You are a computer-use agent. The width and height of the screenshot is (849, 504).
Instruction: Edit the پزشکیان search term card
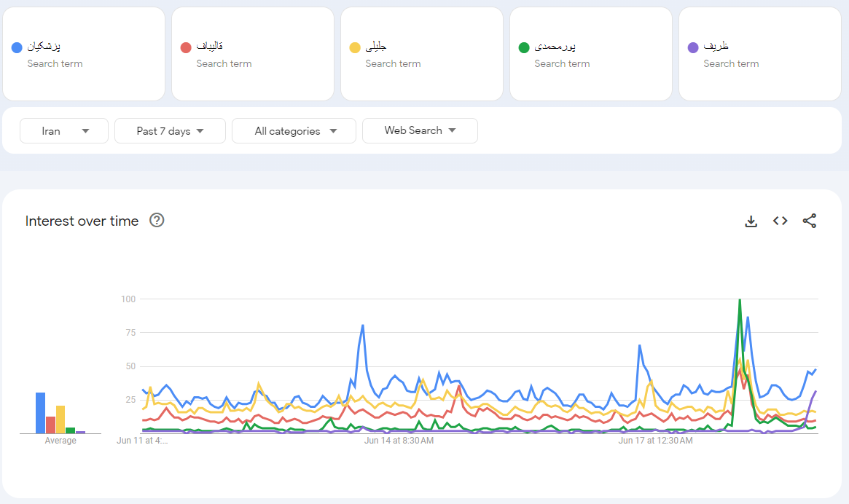click(83, 54)
